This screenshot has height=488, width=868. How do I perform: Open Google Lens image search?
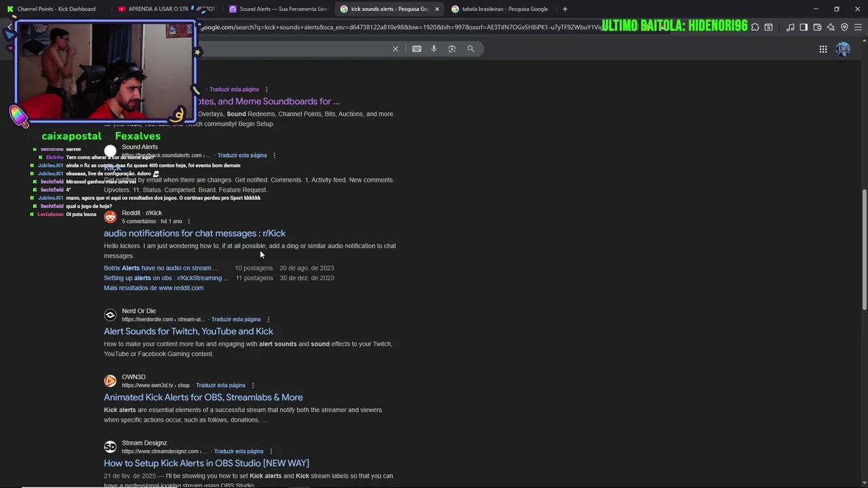click(452, 49)
